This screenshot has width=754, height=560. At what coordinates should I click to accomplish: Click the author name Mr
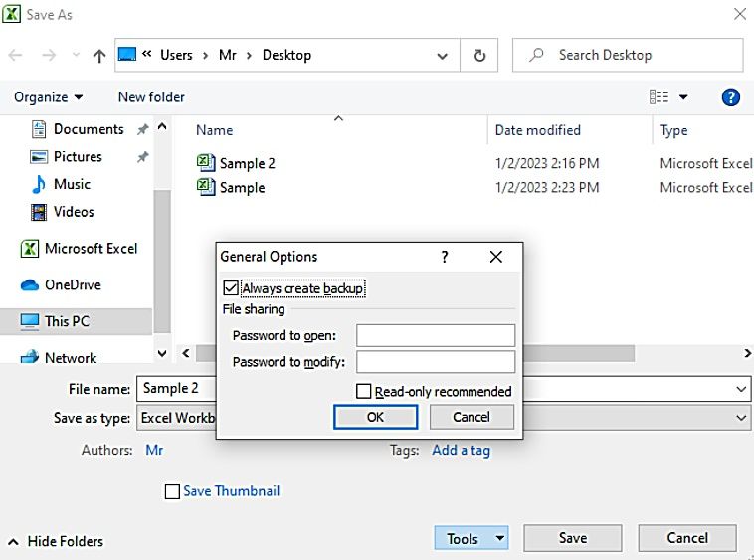[x=154, y=450]
